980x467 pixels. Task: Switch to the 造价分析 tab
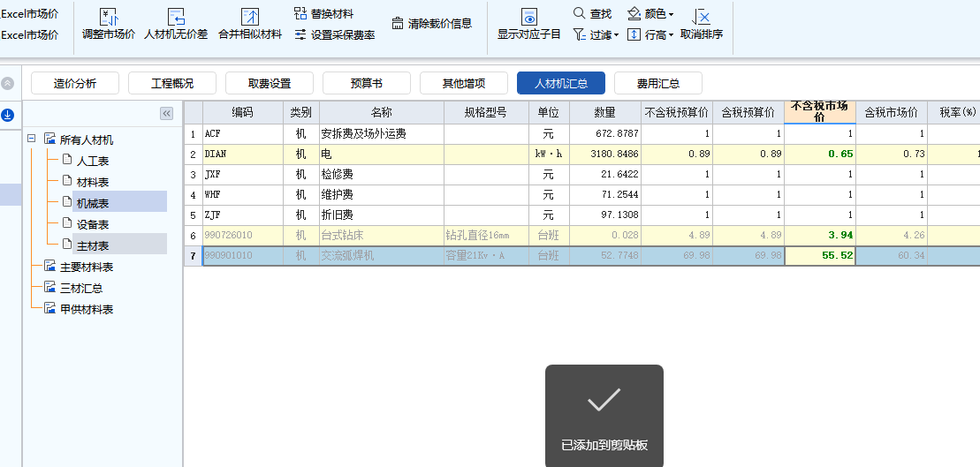pyautogui.click(x=75, y=83)
